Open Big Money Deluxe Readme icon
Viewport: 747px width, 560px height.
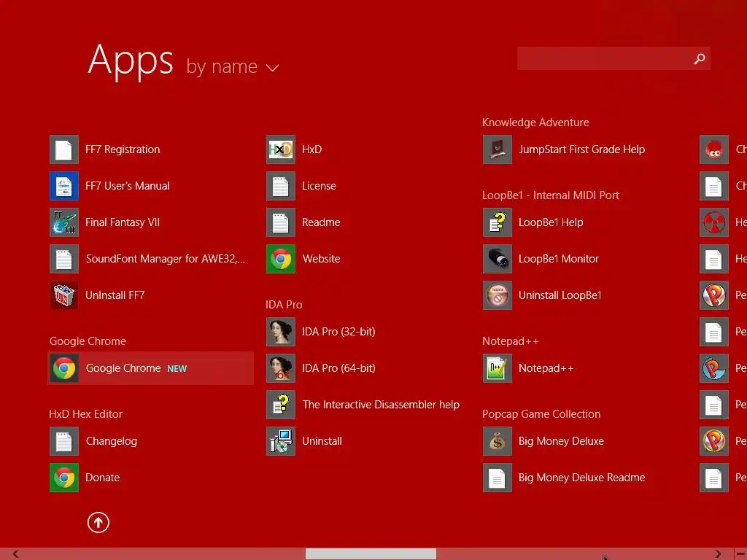498,478
